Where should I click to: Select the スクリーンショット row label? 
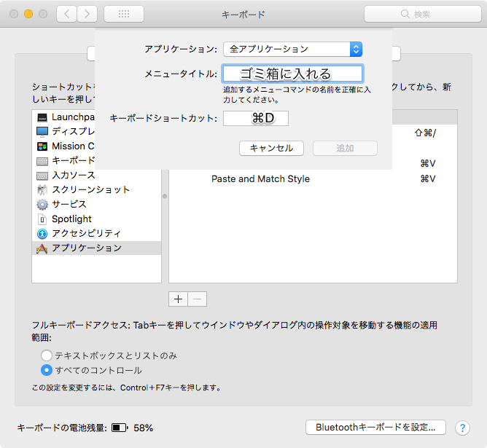click(x=90, y=189)
